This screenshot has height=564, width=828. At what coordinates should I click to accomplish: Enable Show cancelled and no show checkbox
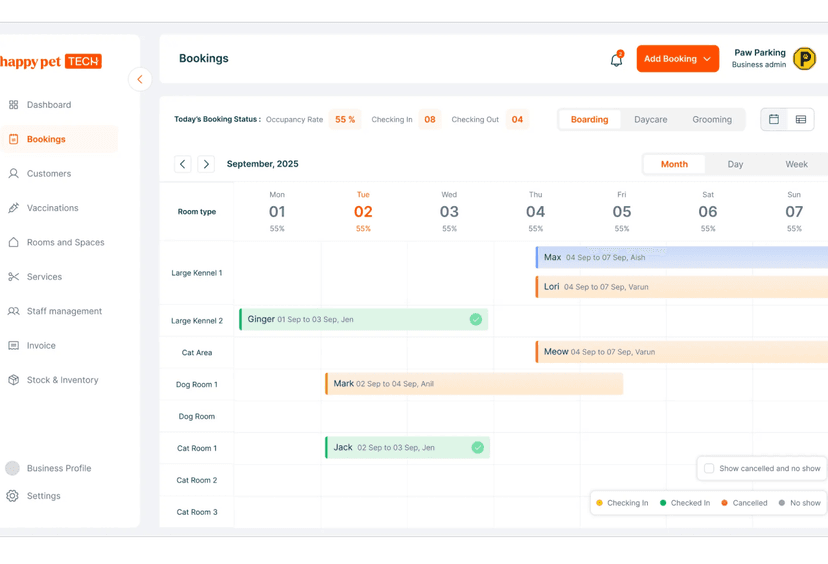[709, 468]
